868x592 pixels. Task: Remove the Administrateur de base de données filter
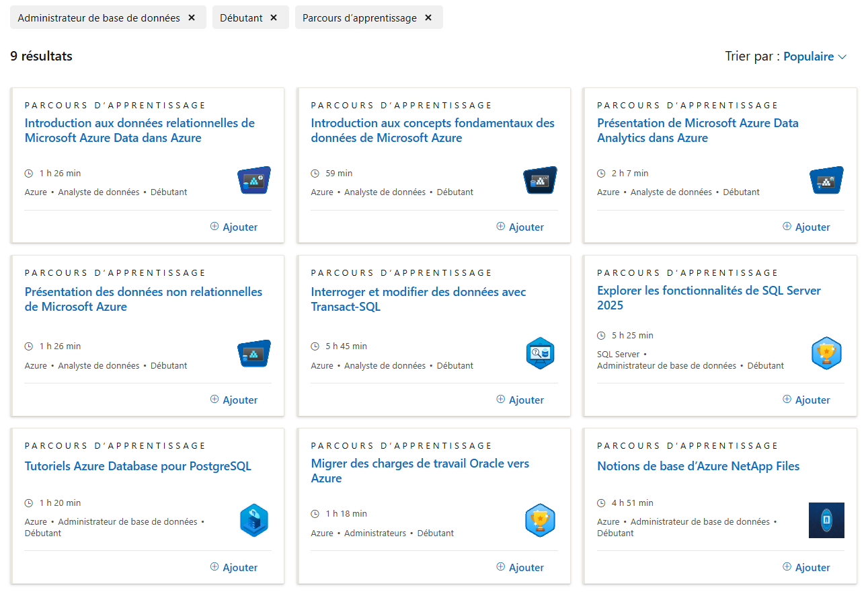click(192, 18)
